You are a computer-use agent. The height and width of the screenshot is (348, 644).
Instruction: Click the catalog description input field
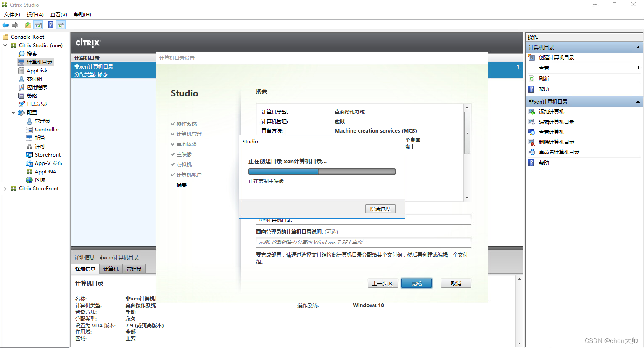tap(364, 243)
